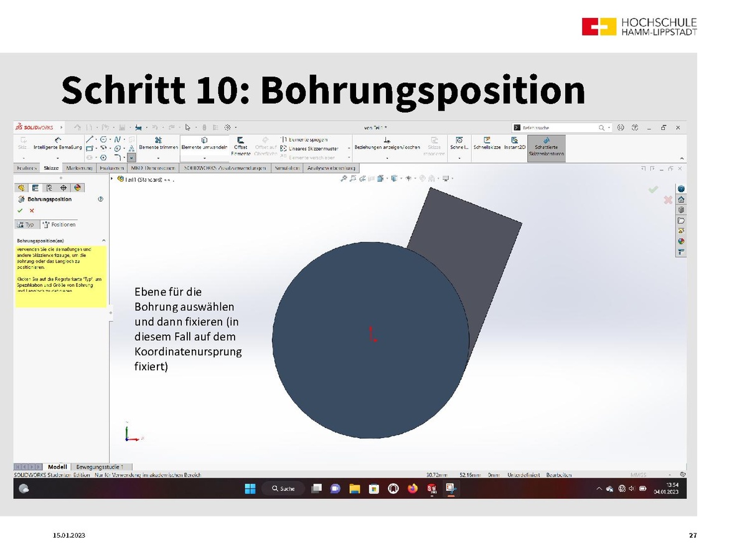Image resolution: width=747 pixels, height=560 pixels.
Task: Expand the Teil1 (Standard) feature tree
Action: (113, 179)
